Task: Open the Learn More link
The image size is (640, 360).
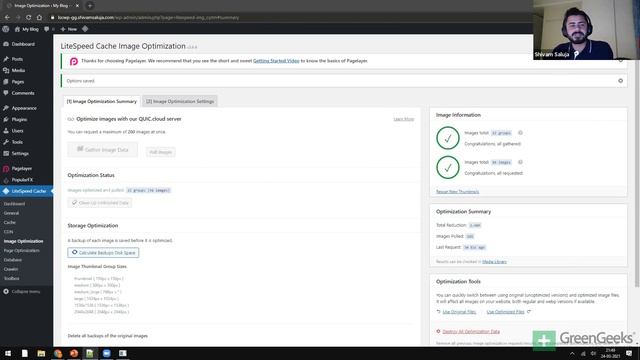Action: click(404, 119)
